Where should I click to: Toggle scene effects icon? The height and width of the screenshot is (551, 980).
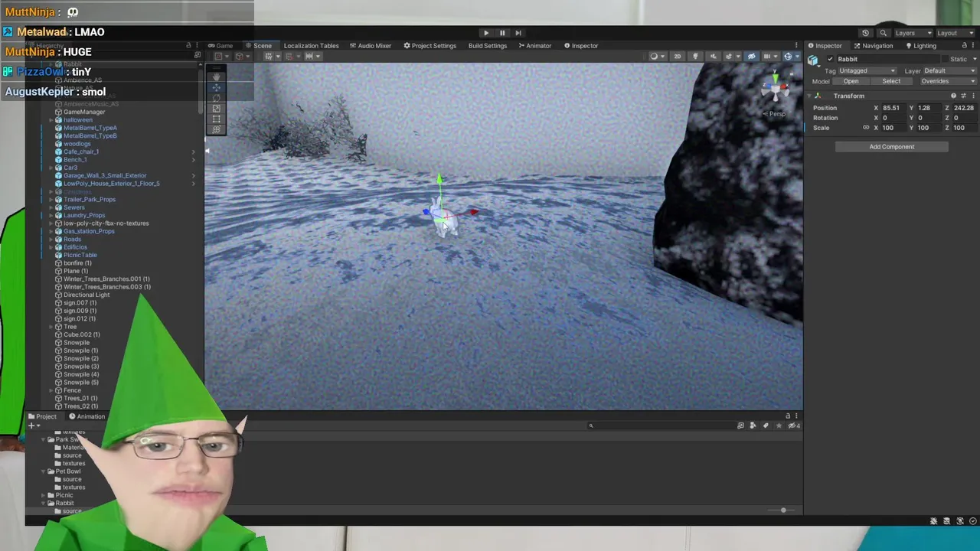pos(730,56)
